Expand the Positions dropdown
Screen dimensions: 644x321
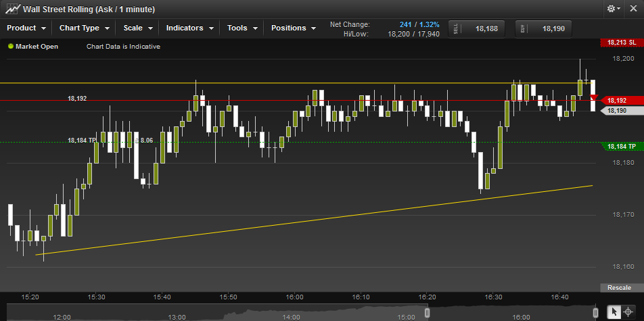pyautogui.click(x=294, y=28)
